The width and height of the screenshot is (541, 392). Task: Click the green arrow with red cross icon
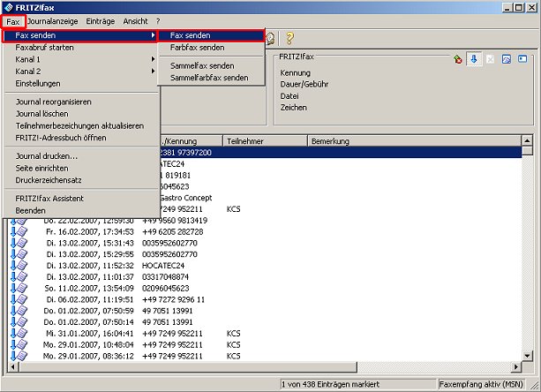(458, 59)
